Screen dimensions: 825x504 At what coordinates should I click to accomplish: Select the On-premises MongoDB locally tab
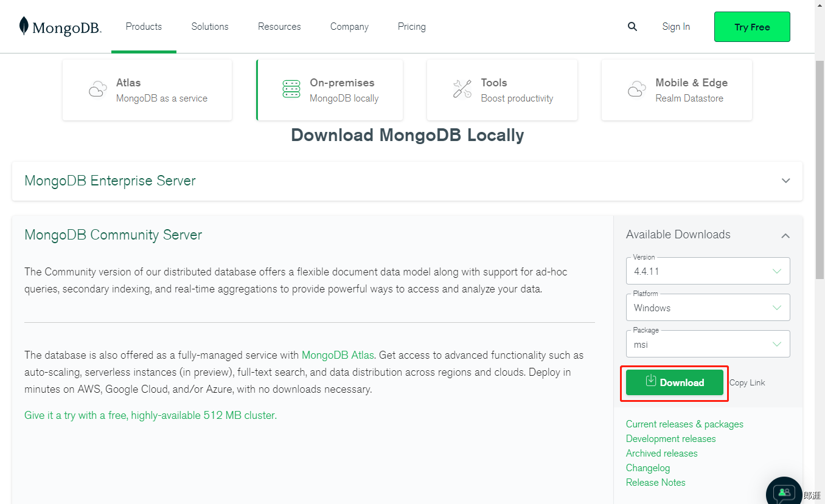(x=329, y=90)
